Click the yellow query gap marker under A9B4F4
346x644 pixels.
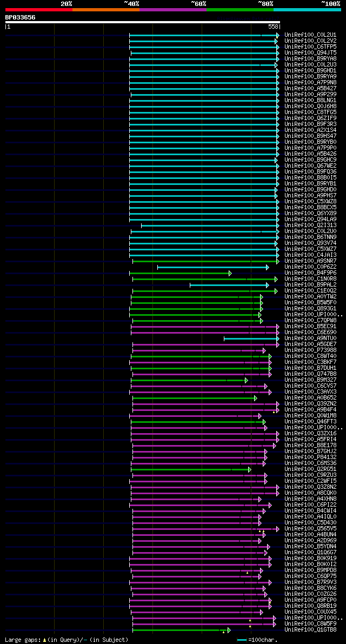(274, 412)
